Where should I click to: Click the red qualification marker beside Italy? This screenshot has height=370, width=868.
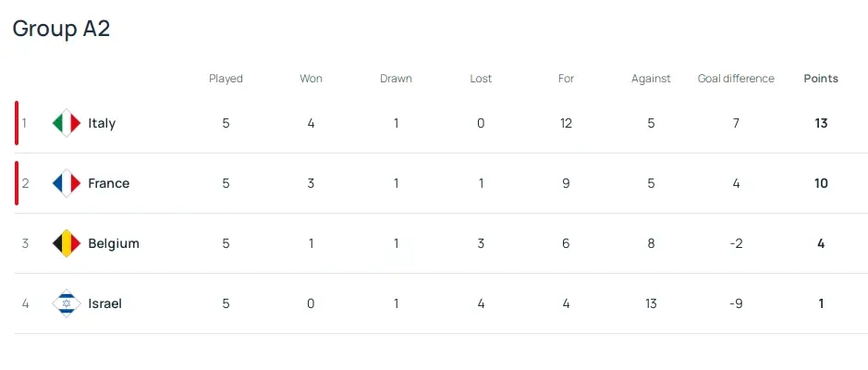[x=17, y=123]
